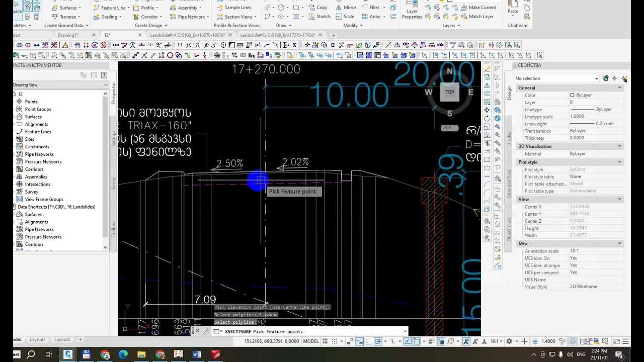Screen dimensions: 644x362
Task: Expand the Create Ground Data panel
Action: click(66, 25)
